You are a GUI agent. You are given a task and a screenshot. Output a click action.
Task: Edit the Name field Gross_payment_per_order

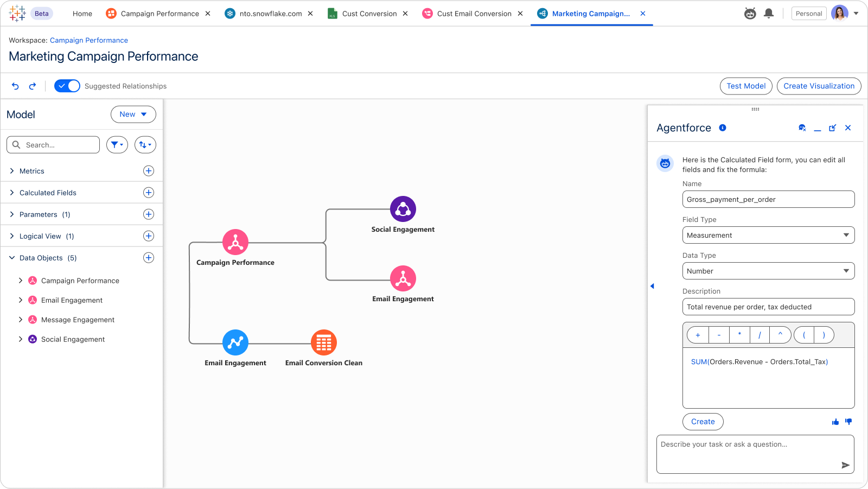768,199
